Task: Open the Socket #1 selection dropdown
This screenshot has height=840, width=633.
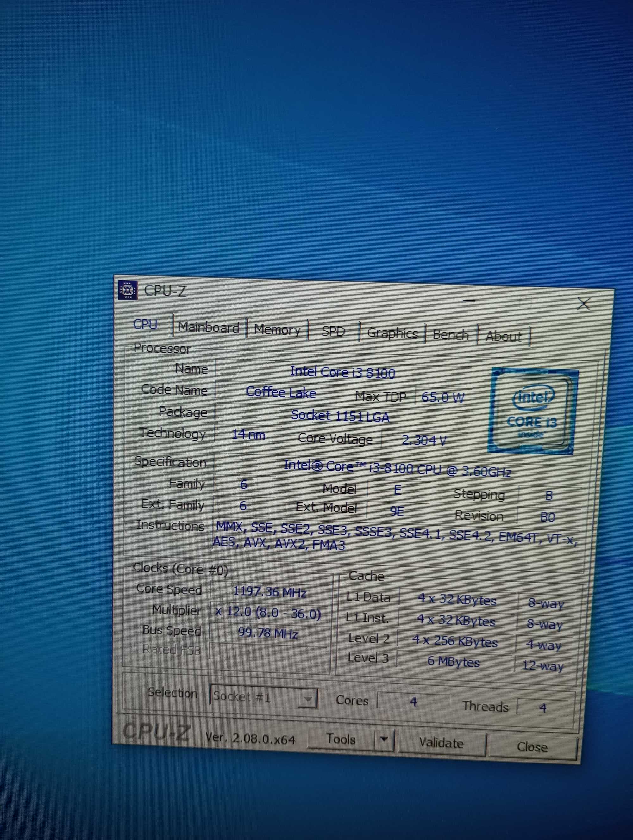Action: pos(263,697)
